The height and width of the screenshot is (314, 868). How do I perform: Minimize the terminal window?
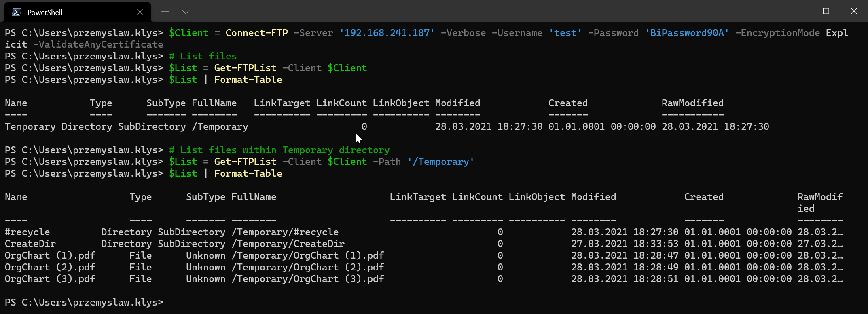tap(798, 11)
